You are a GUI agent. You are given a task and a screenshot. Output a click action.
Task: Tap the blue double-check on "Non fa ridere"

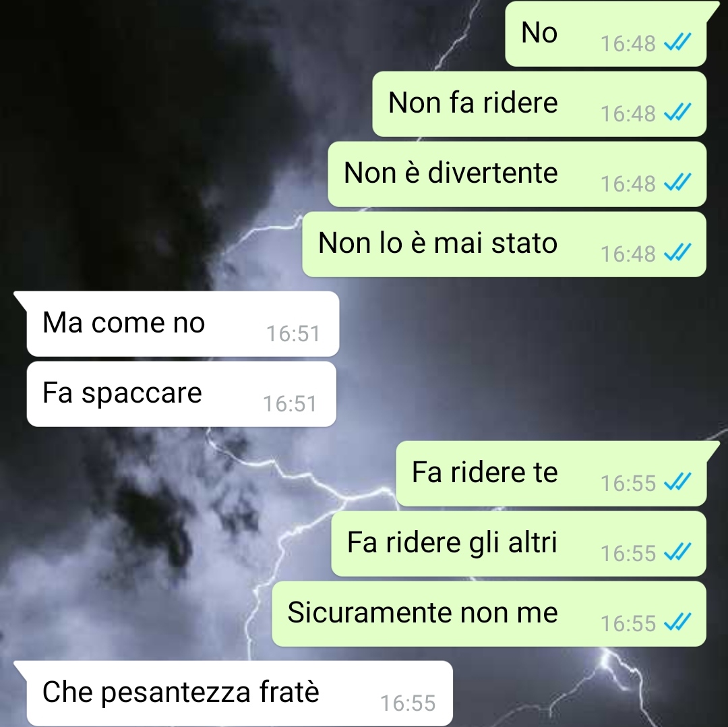coord(678,113)
